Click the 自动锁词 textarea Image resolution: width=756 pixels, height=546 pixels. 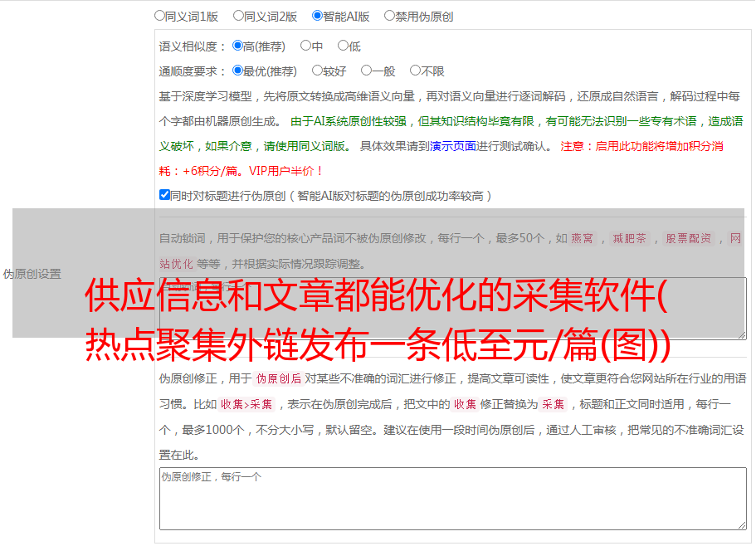click(x=453, y=309)
